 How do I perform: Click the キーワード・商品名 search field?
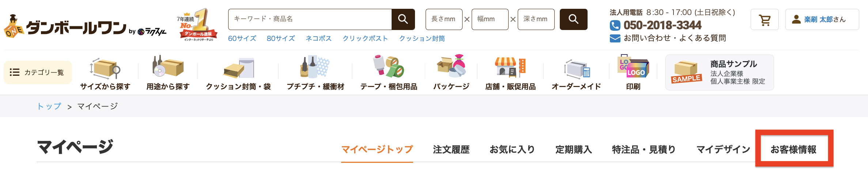(x=310, y=19)
